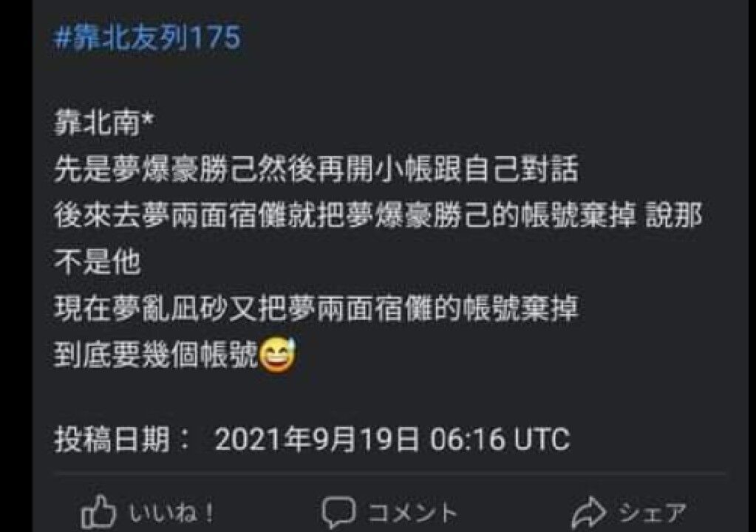Click the comment speech bubble icon

(x=339, y=512)
